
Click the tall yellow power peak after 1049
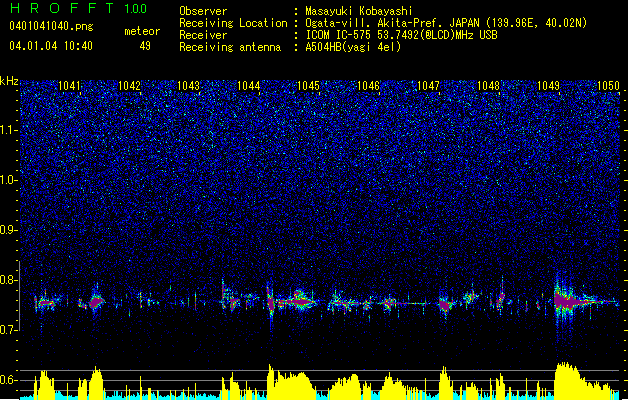[566, 379]
